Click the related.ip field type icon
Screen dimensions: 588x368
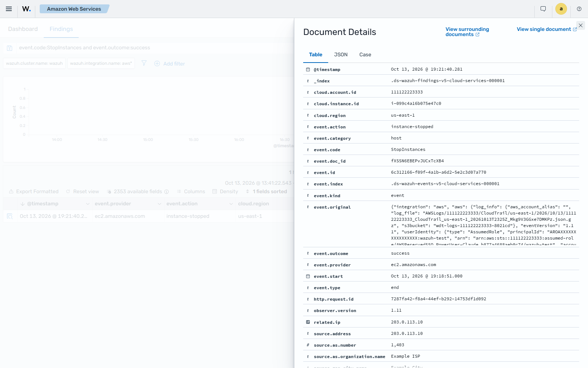pos(308,322)
